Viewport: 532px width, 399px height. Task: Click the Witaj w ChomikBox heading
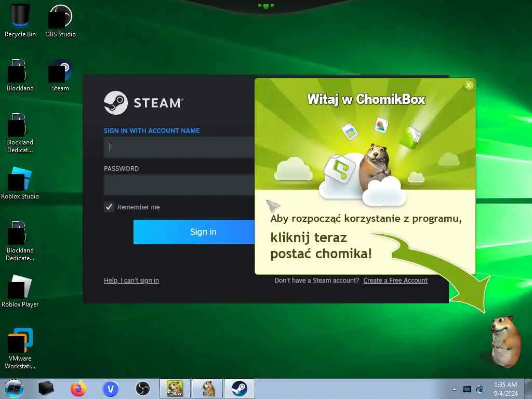pyautogui.click(x=366, y=99)
